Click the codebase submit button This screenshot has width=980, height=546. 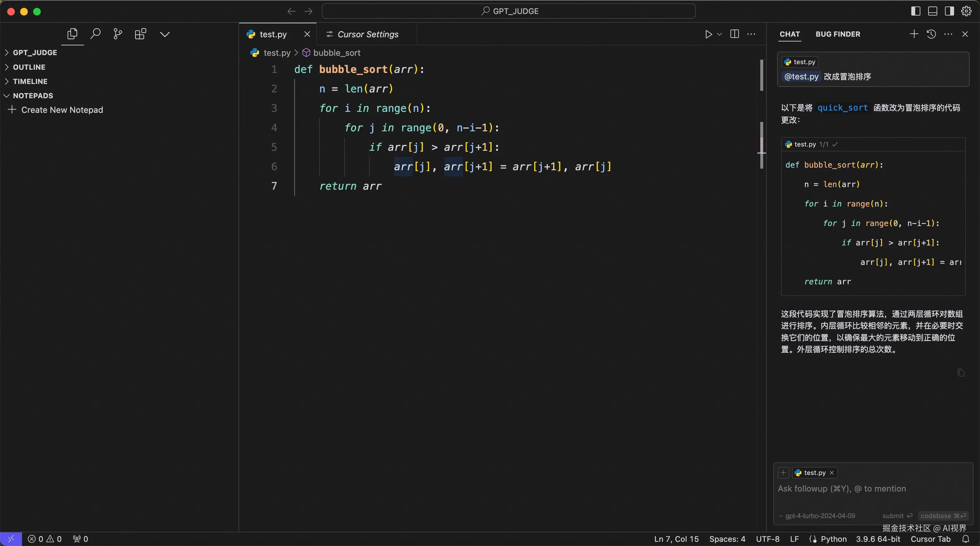943,516
